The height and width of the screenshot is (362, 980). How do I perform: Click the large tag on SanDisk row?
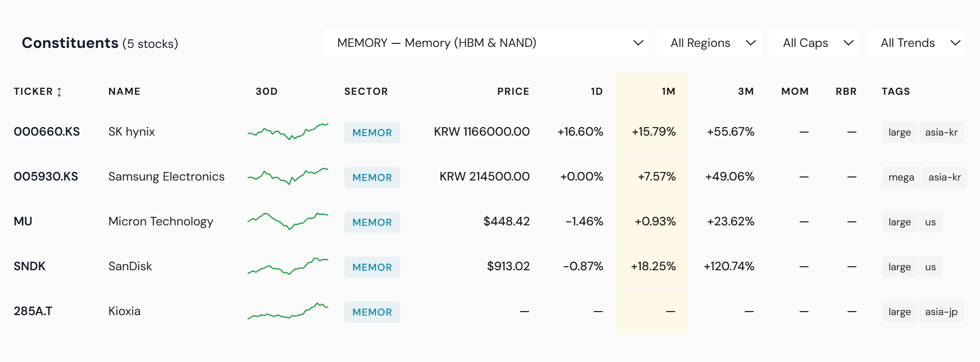click(x=899, y=267)
